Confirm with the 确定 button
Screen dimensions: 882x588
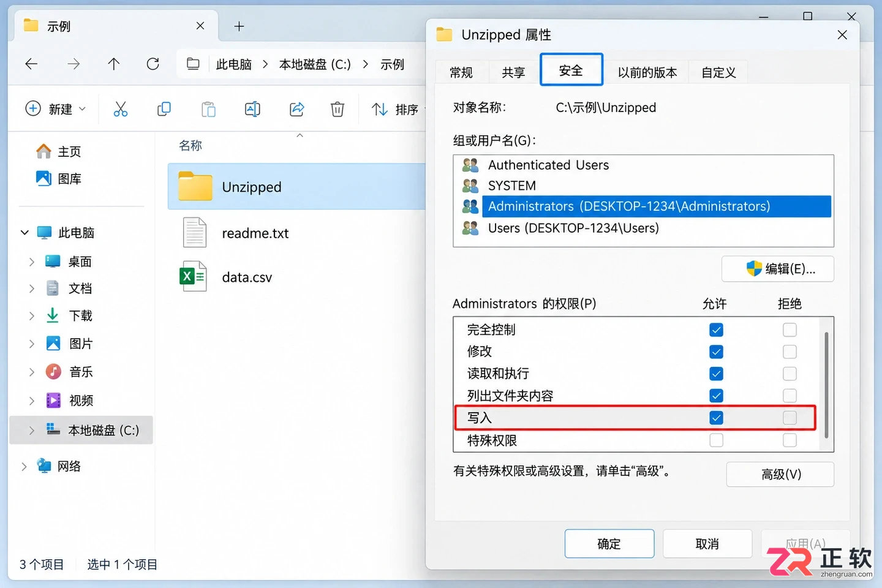[609, 544]
